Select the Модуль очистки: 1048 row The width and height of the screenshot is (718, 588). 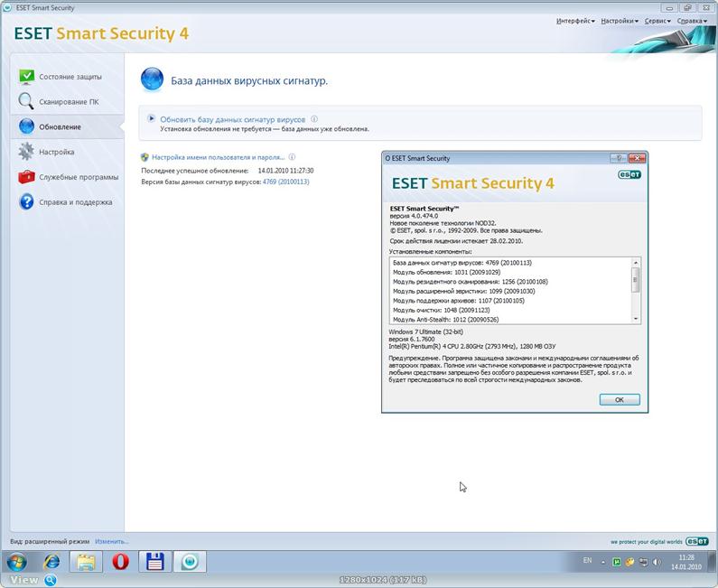tap(511, 310)
